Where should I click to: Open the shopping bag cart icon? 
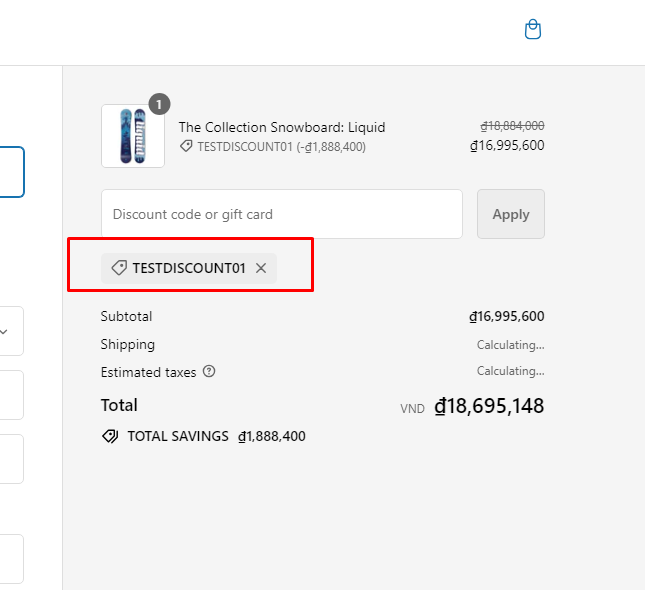tap(533, 30)
